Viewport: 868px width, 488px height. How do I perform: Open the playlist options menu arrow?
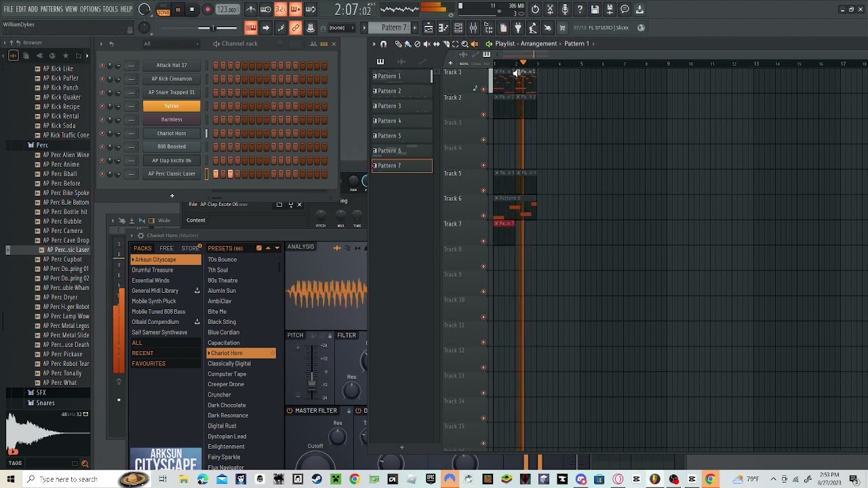pyautogui.click(x=374, y=43)
